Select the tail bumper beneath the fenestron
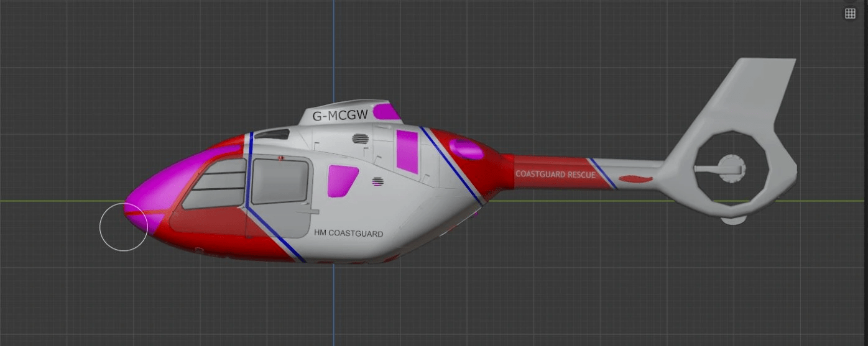868x346 pixels. (733, 219)
